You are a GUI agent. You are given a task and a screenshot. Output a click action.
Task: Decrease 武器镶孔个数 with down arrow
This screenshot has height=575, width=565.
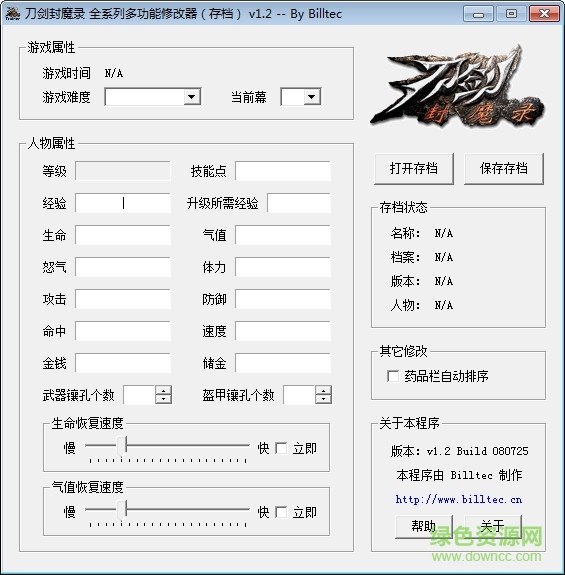[x=163, y=399]
